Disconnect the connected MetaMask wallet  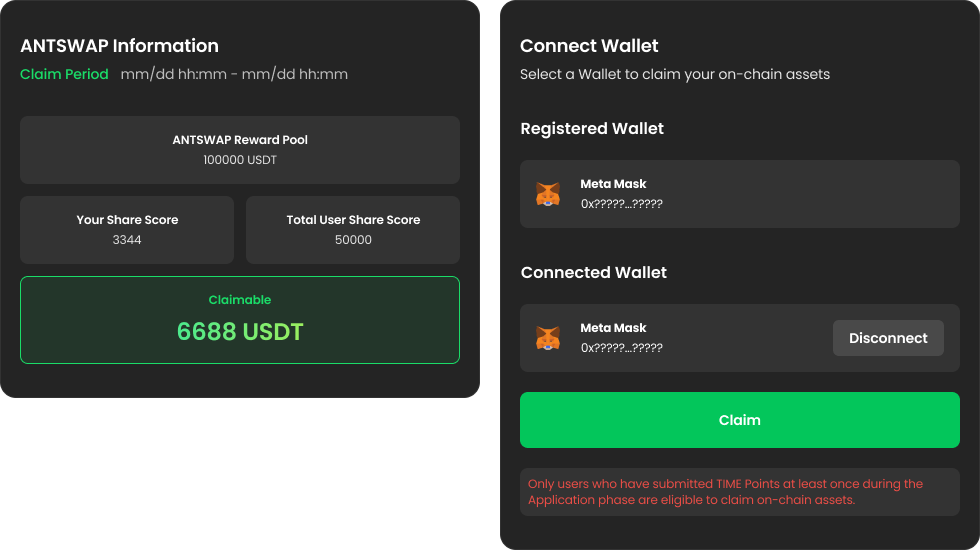[888, 338]
